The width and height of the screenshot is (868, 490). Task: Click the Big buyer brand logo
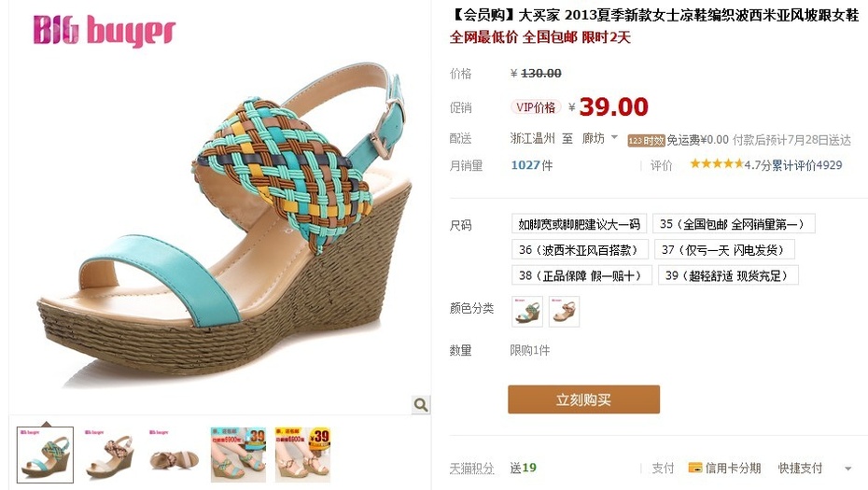pyautogui.click(x=105, y=30)
